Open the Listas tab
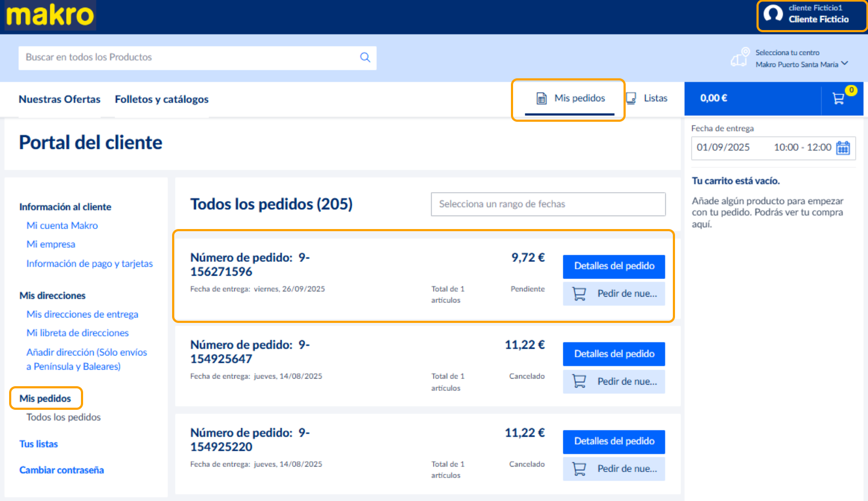This screenshot has height=501, width=868. coord(647,98)
